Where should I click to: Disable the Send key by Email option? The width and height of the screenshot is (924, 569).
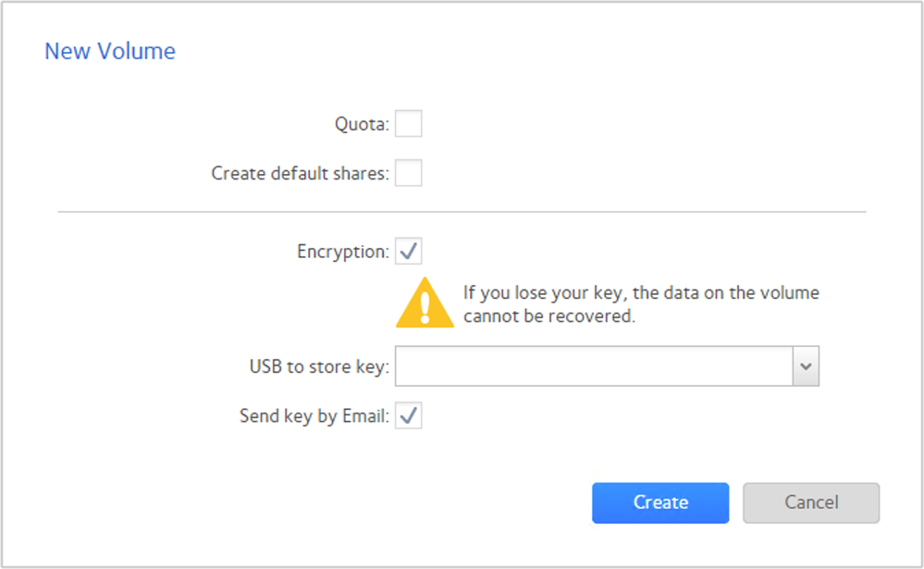(409, 416)
